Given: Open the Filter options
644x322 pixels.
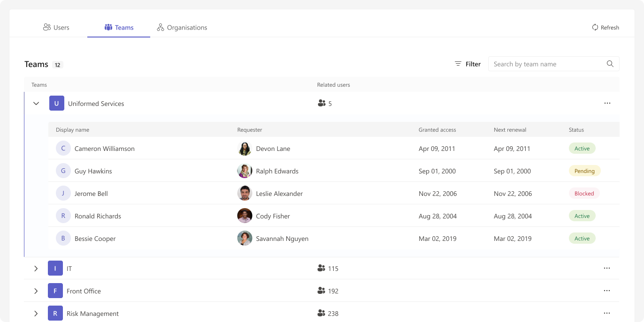Looking at the screenshot, I should coord(468,64).
